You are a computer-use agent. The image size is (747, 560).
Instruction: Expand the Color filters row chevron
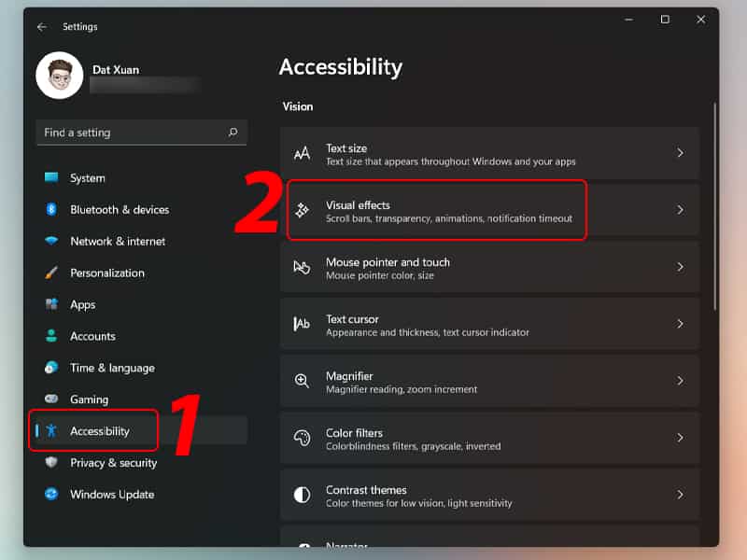click(681, 439)
